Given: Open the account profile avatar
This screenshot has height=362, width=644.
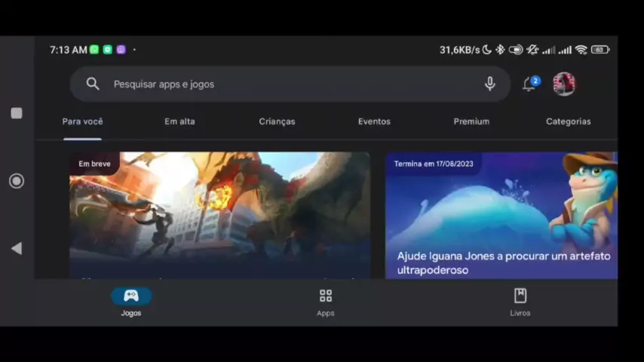Looking at the screenshot, I should pos(564,84).
